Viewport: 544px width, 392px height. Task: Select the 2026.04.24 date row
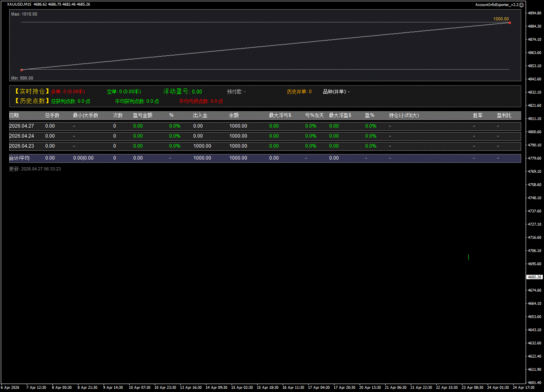22,136
